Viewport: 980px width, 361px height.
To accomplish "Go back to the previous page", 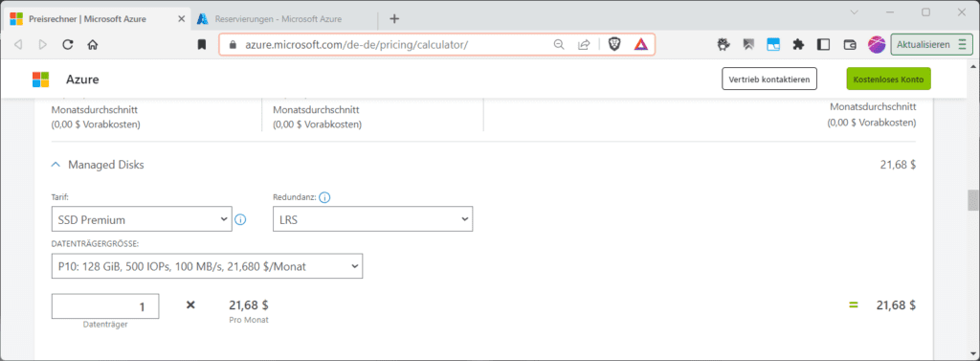I will 18,44.
